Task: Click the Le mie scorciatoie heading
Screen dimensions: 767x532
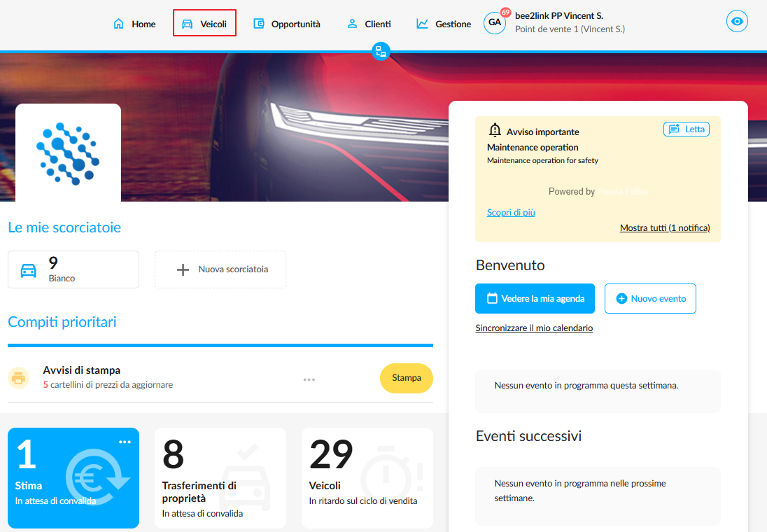Action: 64,227
